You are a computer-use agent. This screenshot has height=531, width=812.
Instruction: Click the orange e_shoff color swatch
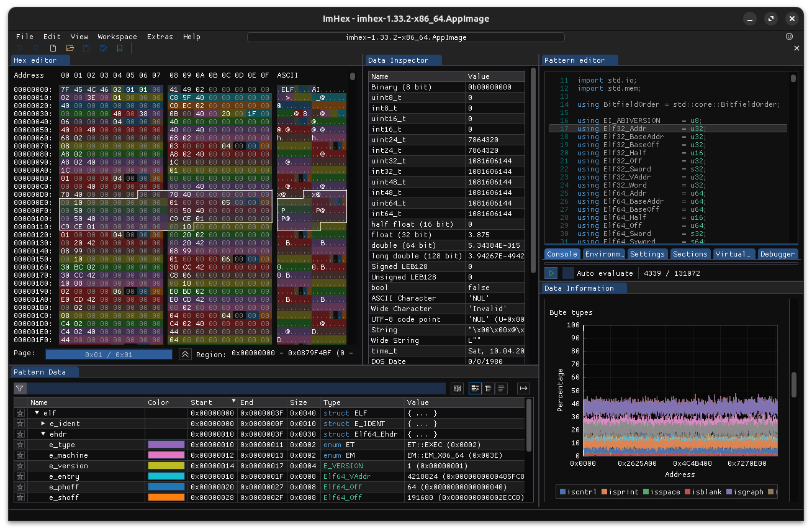tap(166, 497)
